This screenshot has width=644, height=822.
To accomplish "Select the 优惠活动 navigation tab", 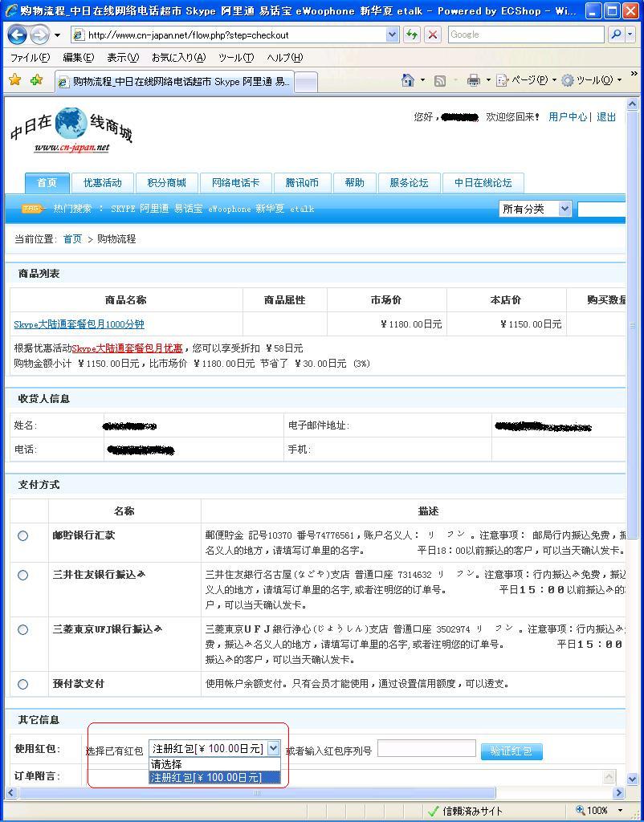I will coord(103,183).
